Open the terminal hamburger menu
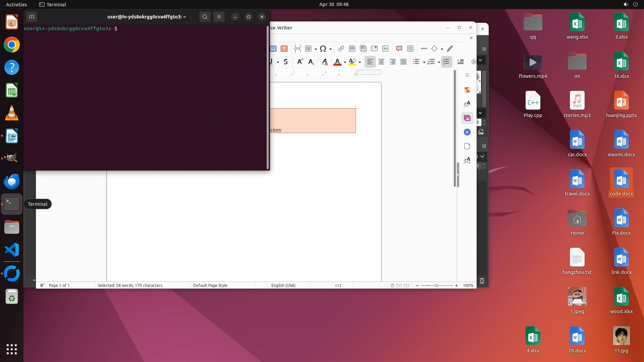 [219, 17]
